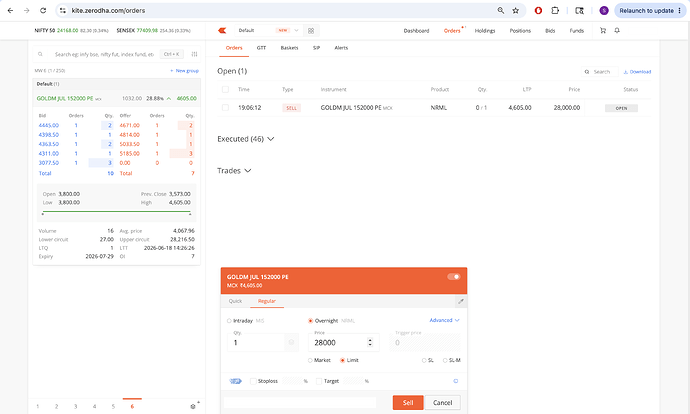
Task: Switch to the GTT tab
Action: tap(261, 48)
